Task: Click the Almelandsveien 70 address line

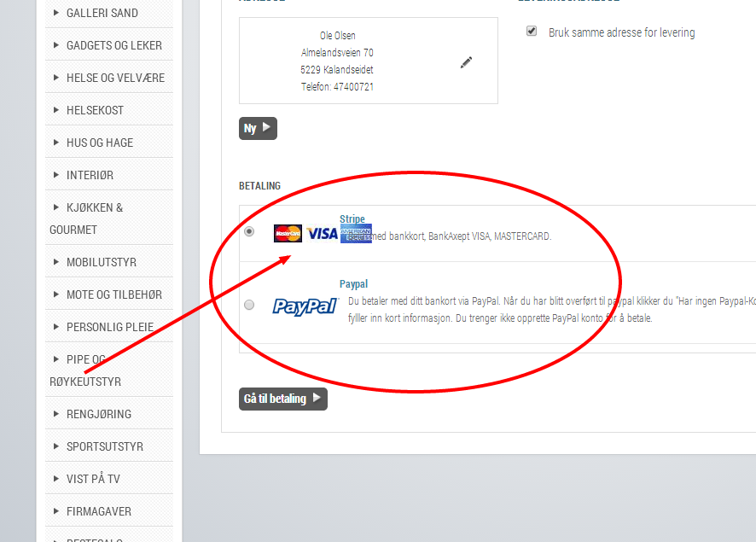Action: click(x=338, y=53)
